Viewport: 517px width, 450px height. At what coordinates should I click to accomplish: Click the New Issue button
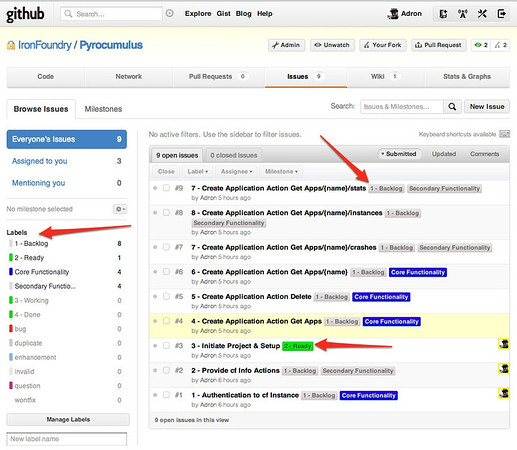coord(487,107)
